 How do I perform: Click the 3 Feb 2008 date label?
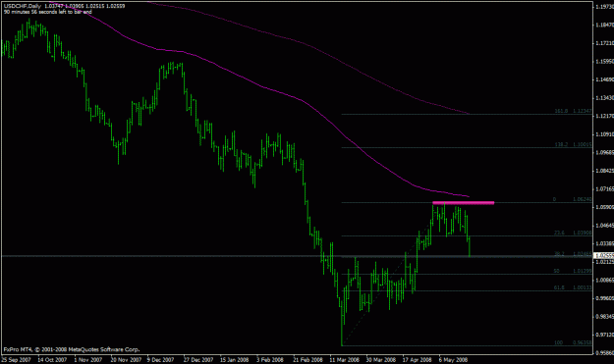click(270, 360)
